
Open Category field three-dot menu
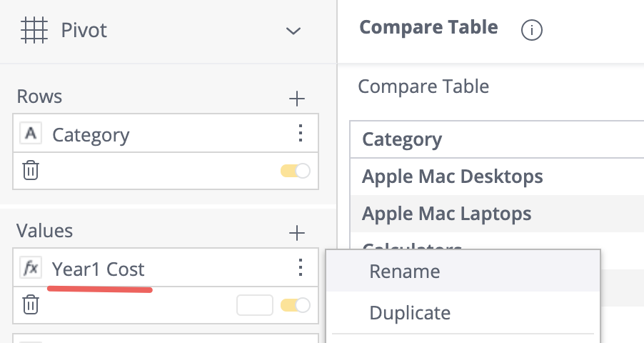pyautogui.click(x=301, y=133)
